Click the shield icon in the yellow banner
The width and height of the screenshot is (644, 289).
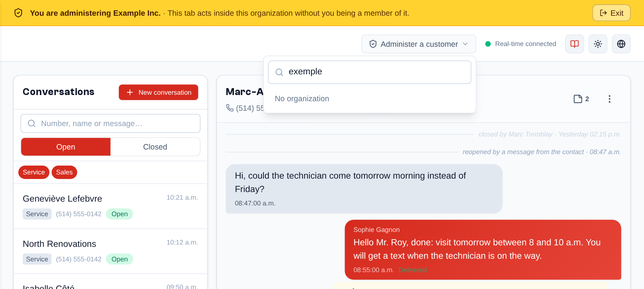pyautogui.click(x=18, y=13)
